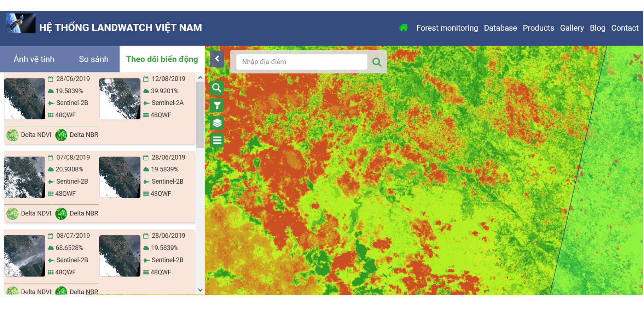Select Delta NBR in the first result card

[77, 135]
